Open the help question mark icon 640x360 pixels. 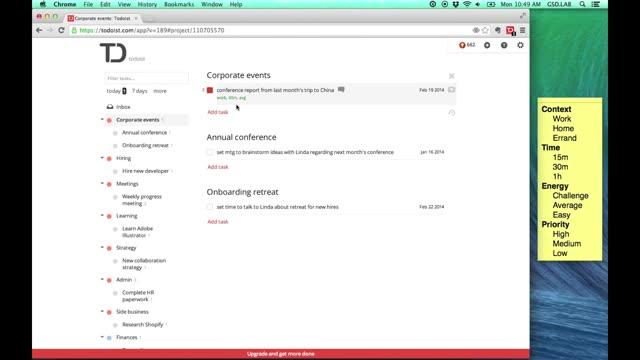[504, 45]
